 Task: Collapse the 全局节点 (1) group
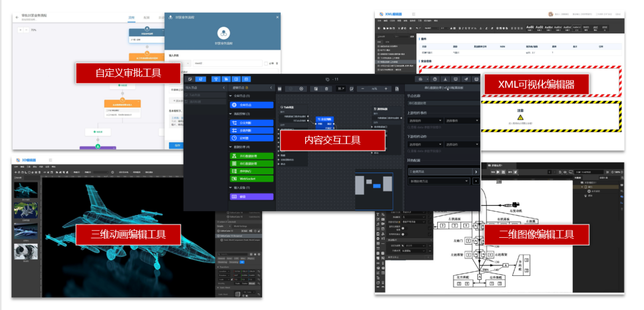(x=230, y=96)
